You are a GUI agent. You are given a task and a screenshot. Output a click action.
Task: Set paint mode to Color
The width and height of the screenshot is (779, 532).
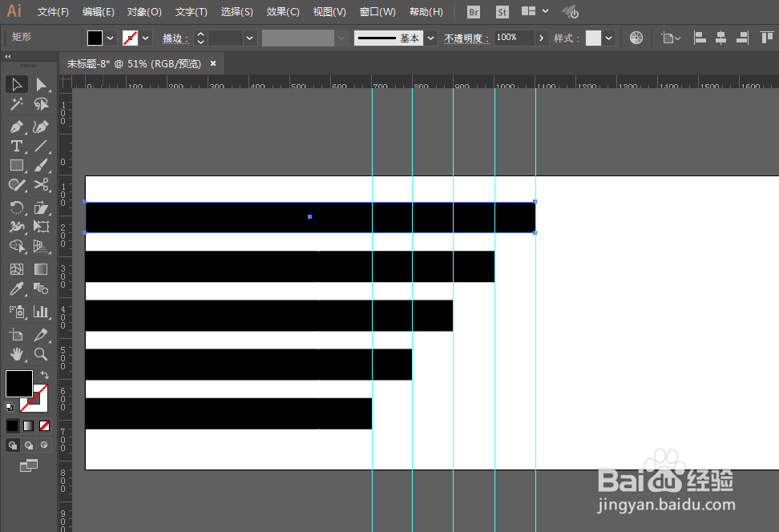point(12,425)
